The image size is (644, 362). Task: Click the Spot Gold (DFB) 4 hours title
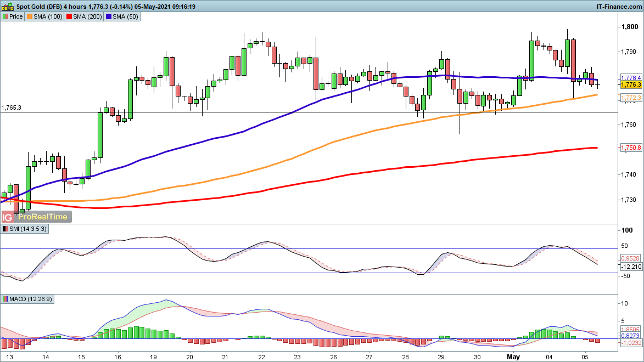click(52, 7)
